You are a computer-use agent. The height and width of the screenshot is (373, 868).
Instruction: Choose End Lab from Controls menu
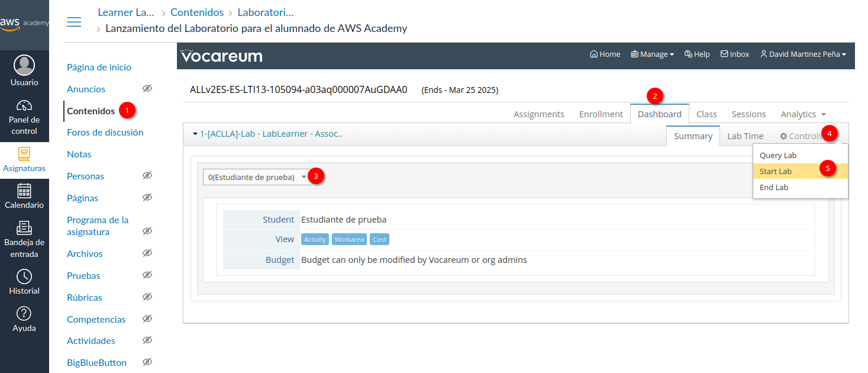coord(774,188)
